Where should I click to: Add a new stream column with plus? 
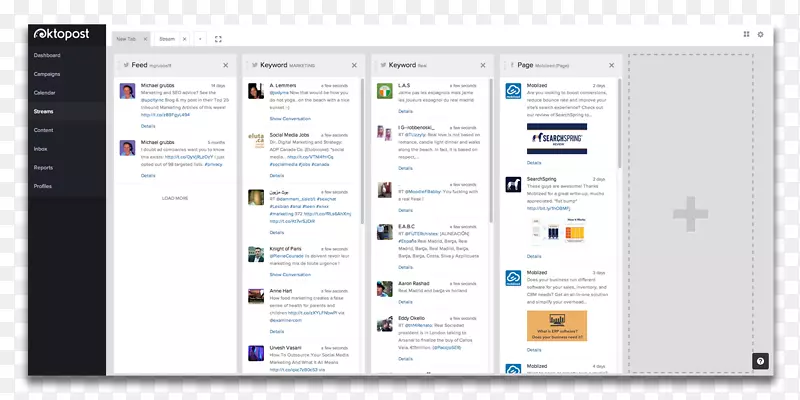[x=689, y=215]
